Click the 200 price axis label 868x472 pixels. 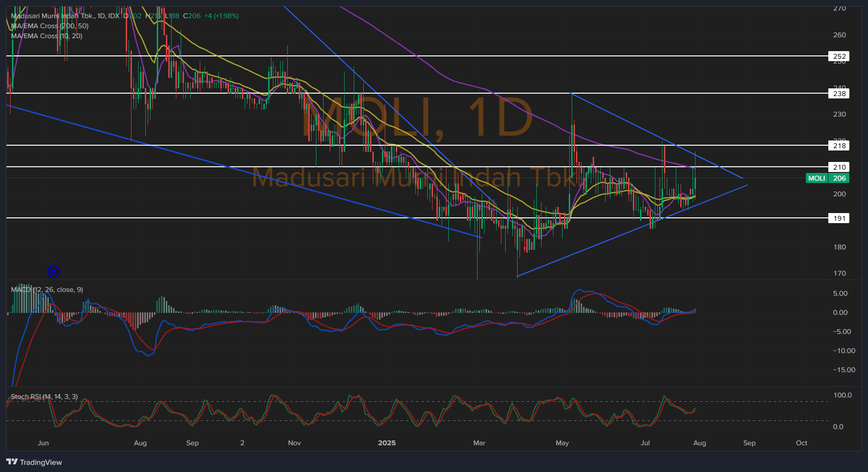[839, 194]
